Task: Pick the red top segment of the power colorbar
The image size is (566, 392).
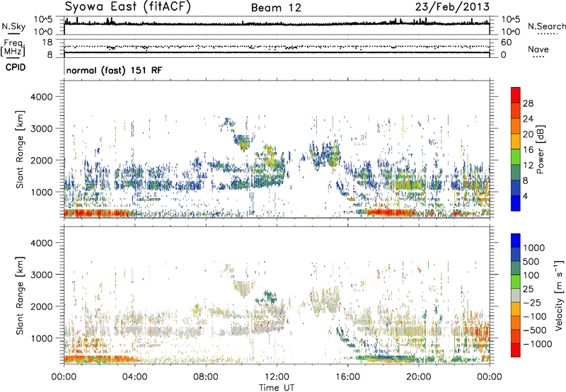Action: click(x=516, y=96)
